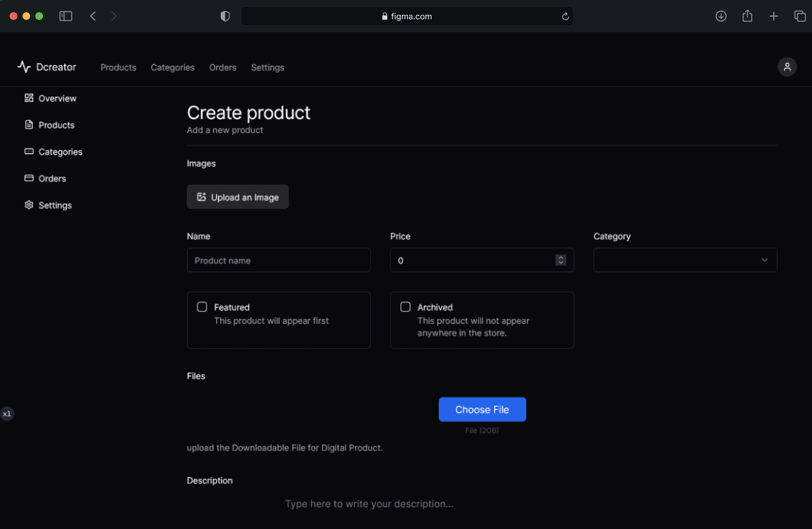The image size is (812, 529).
Task: Click the Categories tag icon in sidebar
Action: (29, 152)
